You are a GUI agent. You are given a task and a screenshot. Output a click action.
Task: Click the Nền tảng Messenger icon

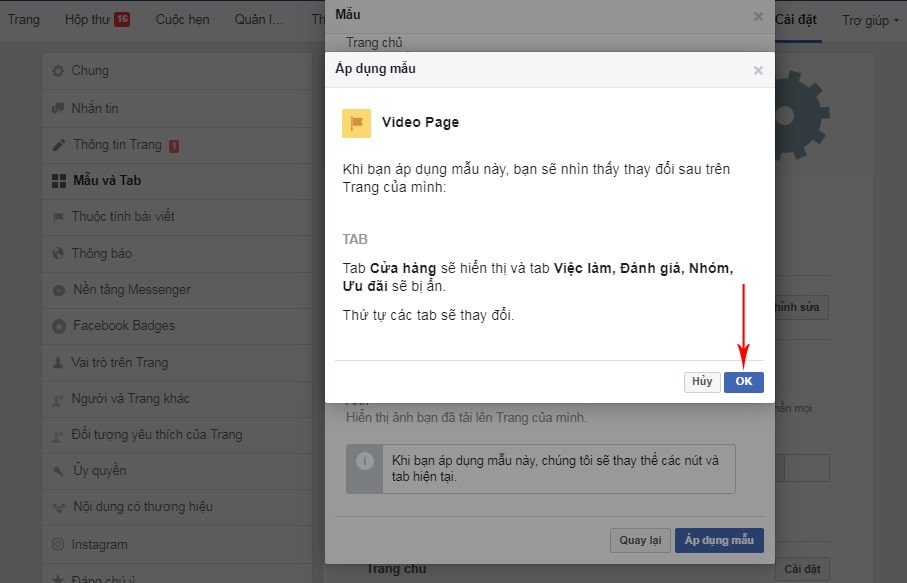tap(57, 290)
